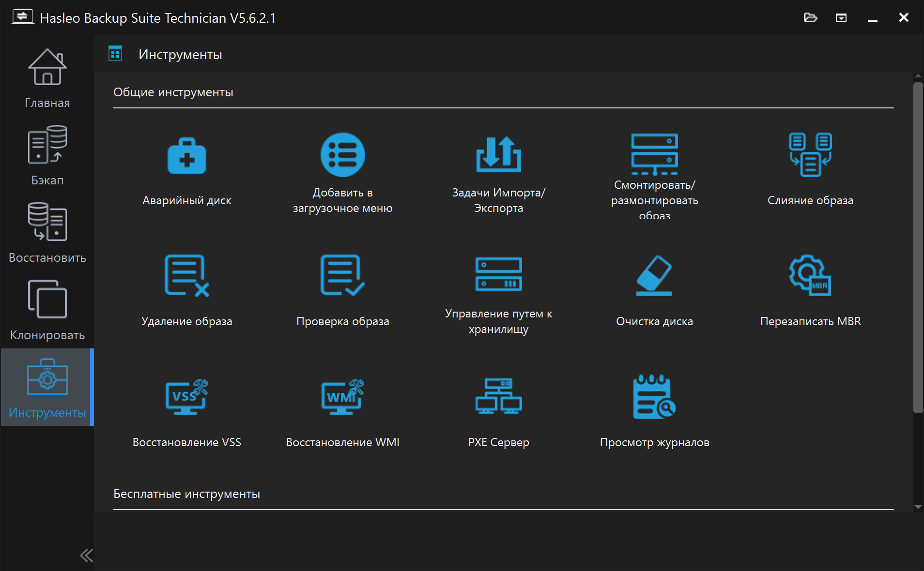Open Задачи Импорта/Экспорта
Screen dimensions: 924x571
[x=498, y=155]
